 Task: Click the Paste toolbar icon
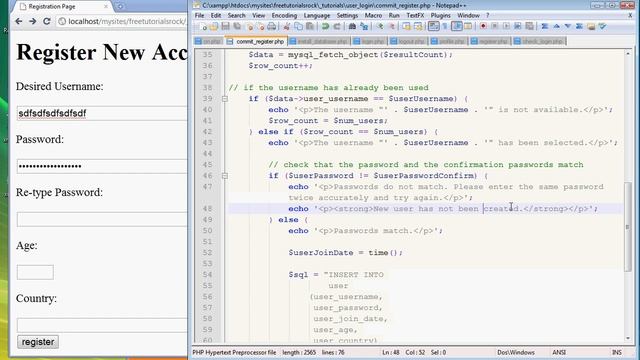[310, 27]
